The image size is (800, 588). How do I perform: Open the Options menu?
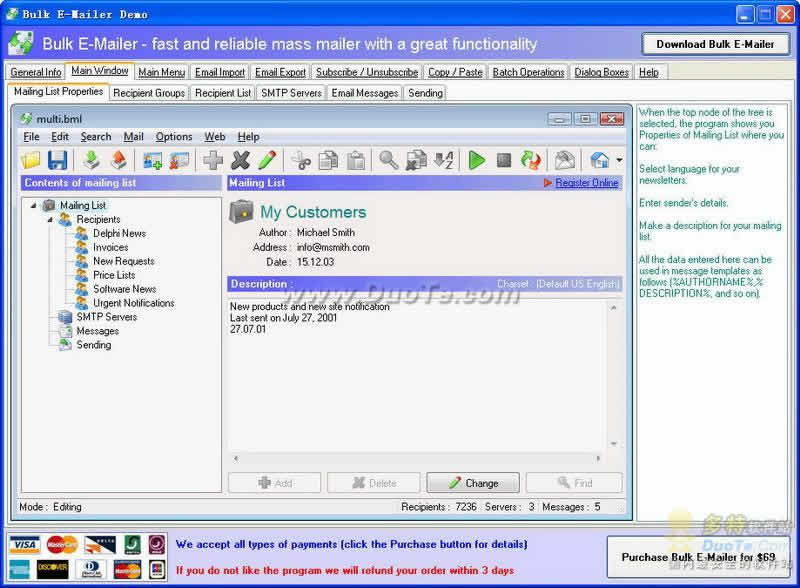(x=174, y=137)
